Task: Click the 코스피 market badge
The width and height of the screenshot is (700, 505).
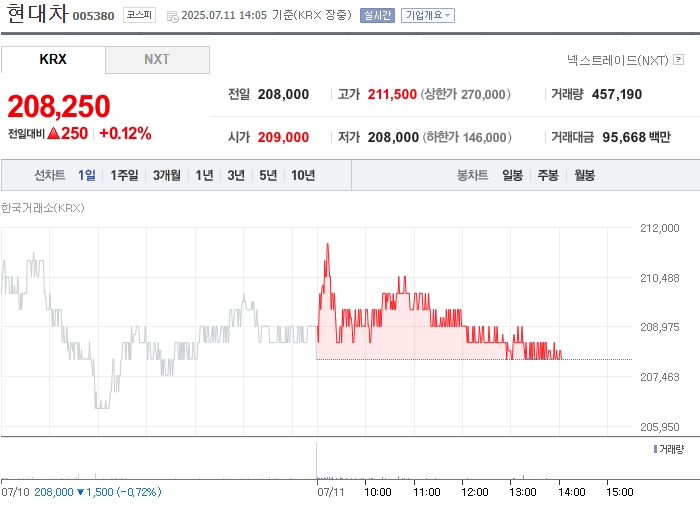Action: tap(139, 15)
